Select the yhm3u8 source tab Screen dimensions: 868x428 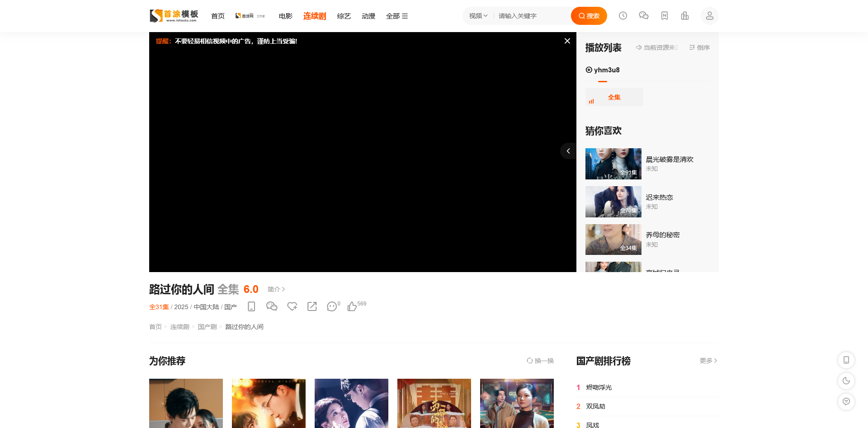tap(603, 70)
